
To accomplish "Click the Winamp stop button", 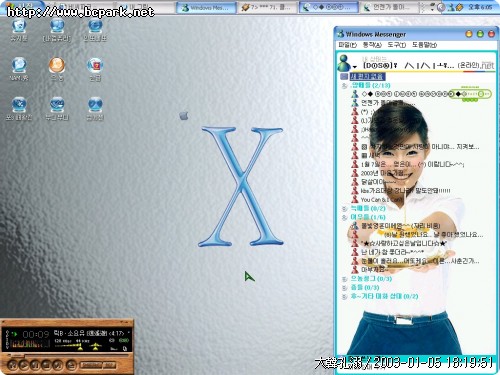I will [x=47, y=365].
